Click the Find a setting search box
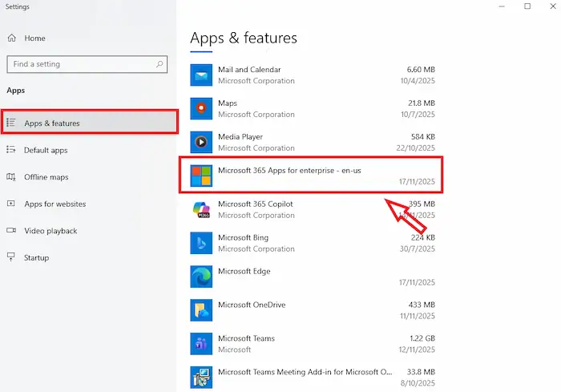Viewport: 561px width, 392px height. [80, 64]
